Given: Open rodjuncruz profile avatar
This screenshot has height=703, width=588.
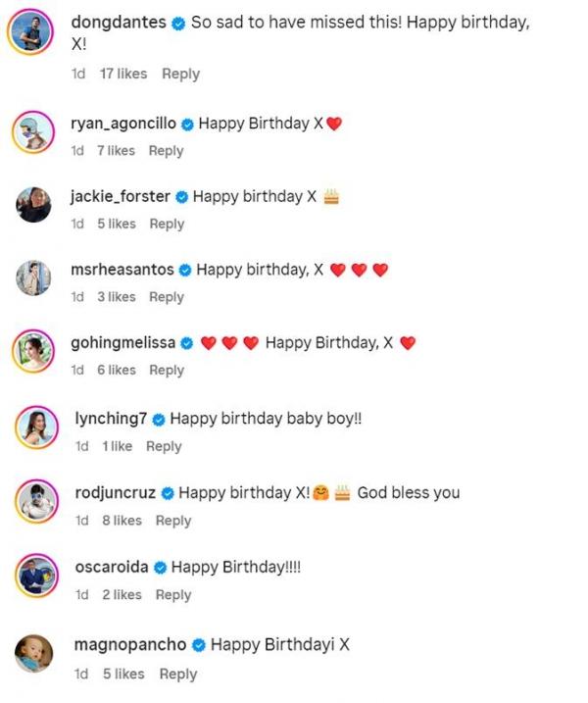Looking at the screenshot, I should (34, 502).
